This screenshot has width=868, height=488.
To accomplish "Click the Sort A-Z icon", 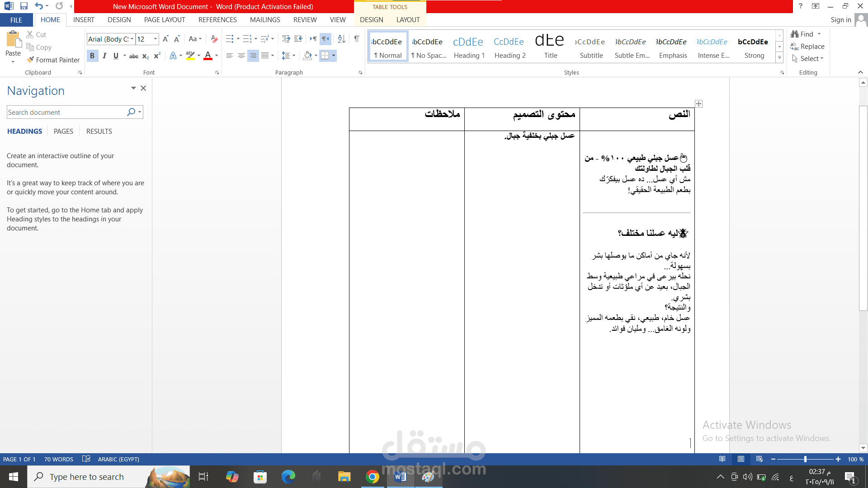I will 341,39.
